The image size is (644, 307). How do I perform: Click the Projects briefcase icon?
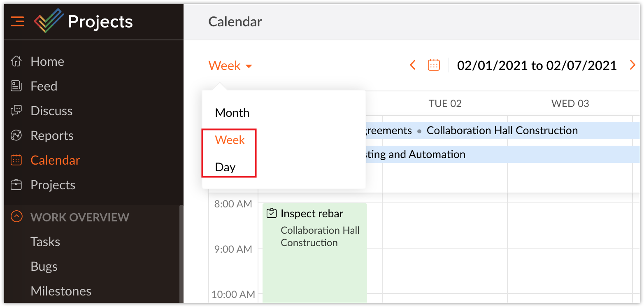pyautogui.click(x=16, y=185)
